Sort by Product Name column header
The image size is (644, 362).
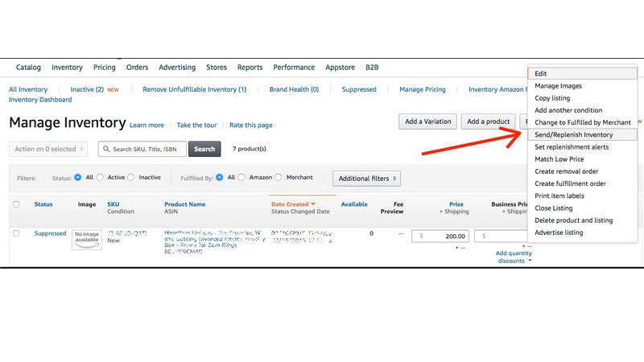point(185,204)
